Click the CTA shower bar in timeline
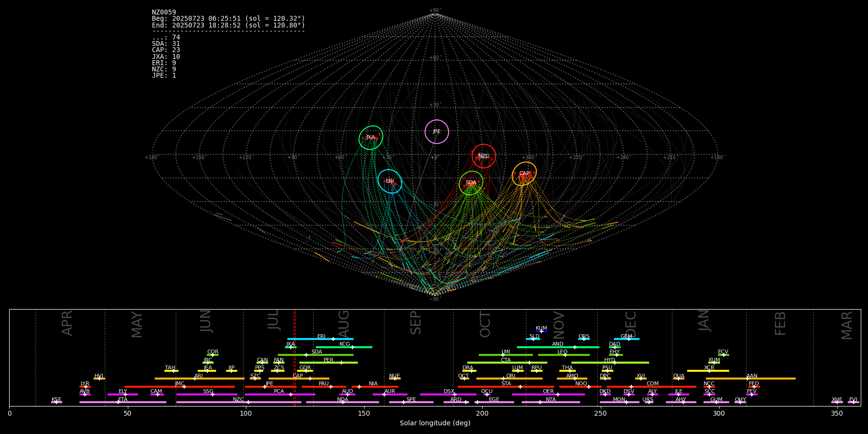This screenshot has height=434, width=868. click(507, 363)
